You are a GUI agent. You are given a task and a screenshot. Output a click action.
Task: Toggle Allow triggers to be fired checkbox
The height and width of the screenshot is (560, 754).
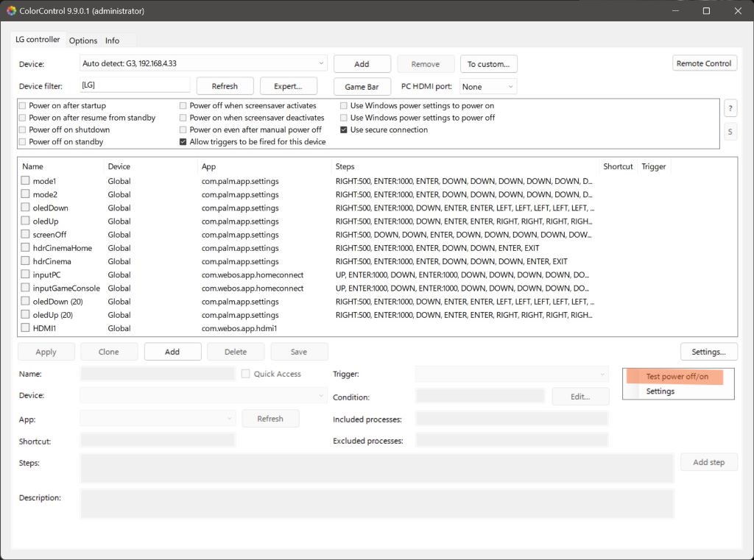pos(183,142)
